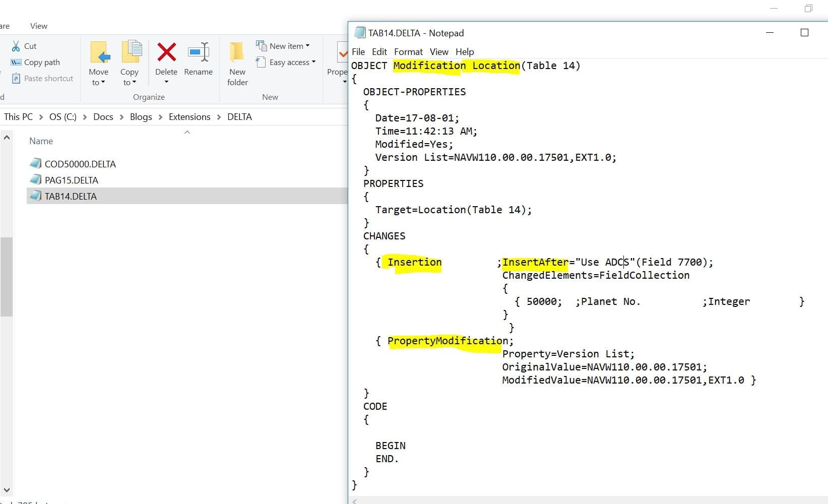
Task: Navigate to Extensions in the breadcrumb
Action: click(x=189, y=117)
